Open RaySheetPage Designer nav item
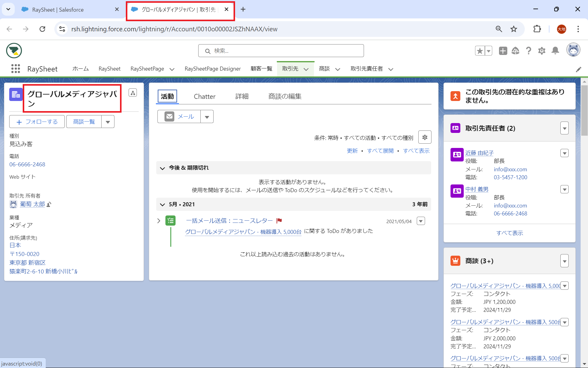This screenshot has height=368, width=588. (213, 69)
